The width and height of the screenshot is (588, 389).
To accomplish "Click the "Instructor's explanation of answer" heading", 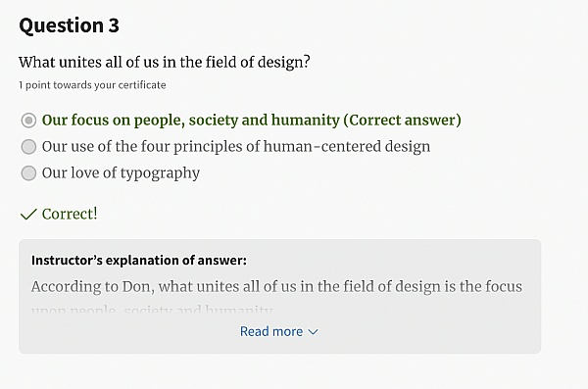I will coord(139,261).
